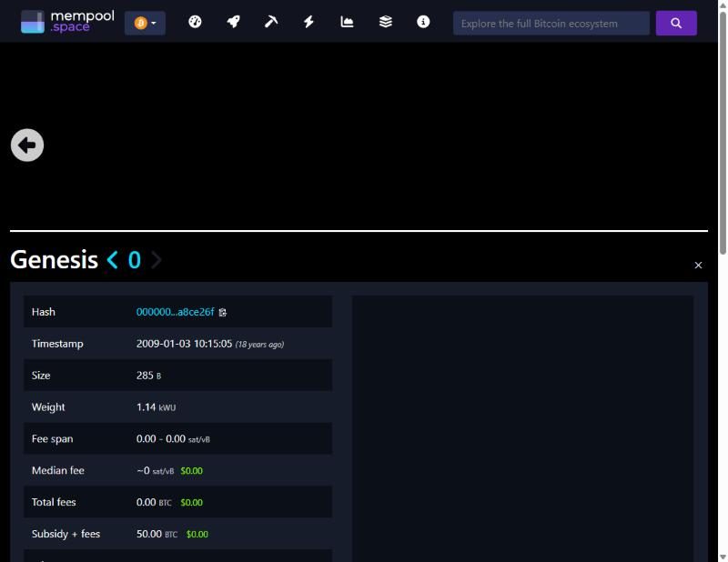Image resolution: width=728 pixels, height=562 pixels.
Task: Click the timestamp 2009-01-03 10:15:05
Action: (x=184, y=344)
